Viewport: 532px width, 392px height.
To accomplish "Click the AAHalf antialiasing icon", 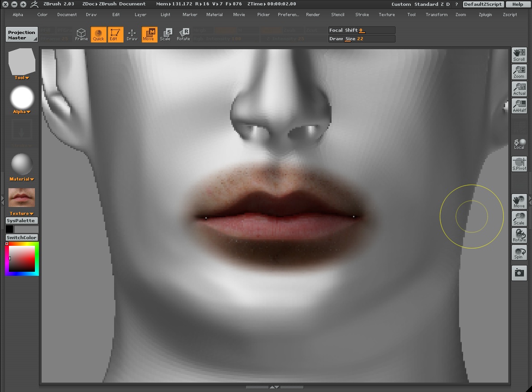I will click(519, 106).
